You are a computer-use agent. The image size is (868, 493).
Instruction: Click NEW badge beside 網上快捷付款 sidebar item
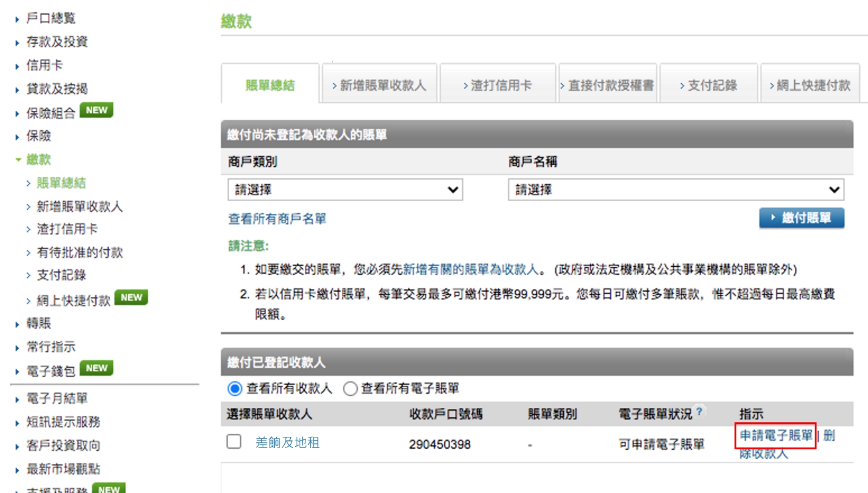[131, 298]
